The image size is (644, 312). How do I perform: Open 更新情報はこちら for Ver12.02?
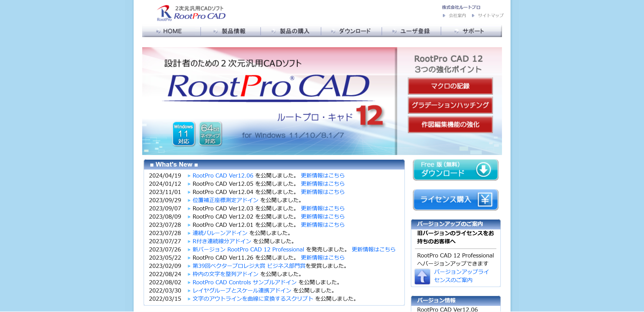tap(322, 217)
